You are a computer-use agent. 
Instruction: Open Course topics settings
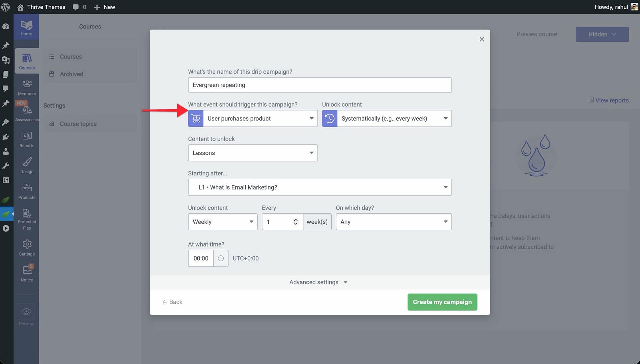(x=78, y=124)
